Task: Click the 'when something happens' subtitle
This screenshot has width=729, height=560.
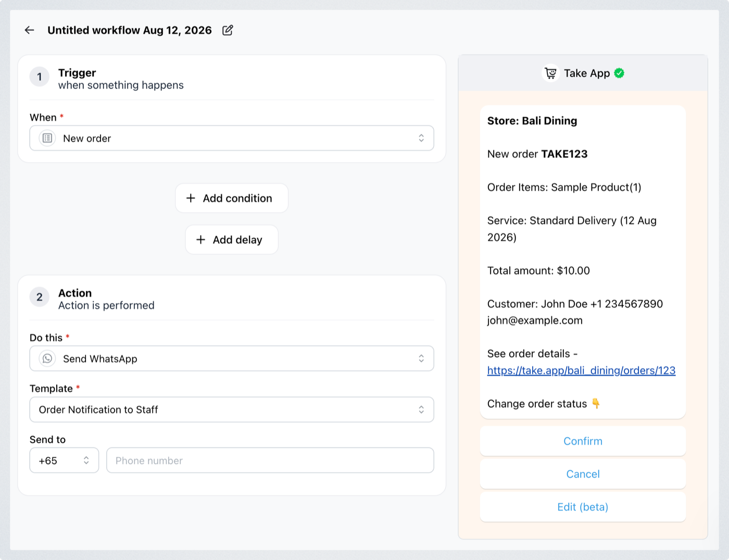Action: pyautogui.click(x=121, y=85)
